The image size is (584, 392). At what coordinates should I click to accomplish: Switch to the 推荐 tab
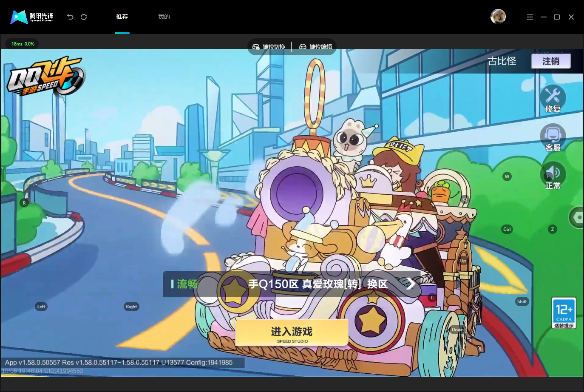point(122,17)
